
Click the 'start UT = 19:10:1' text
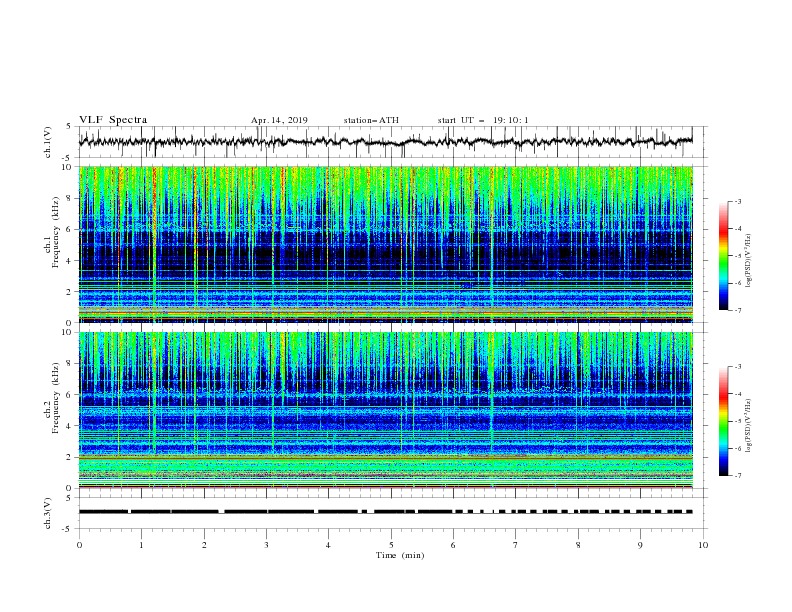pyautogui.click(x=483, y=120)
